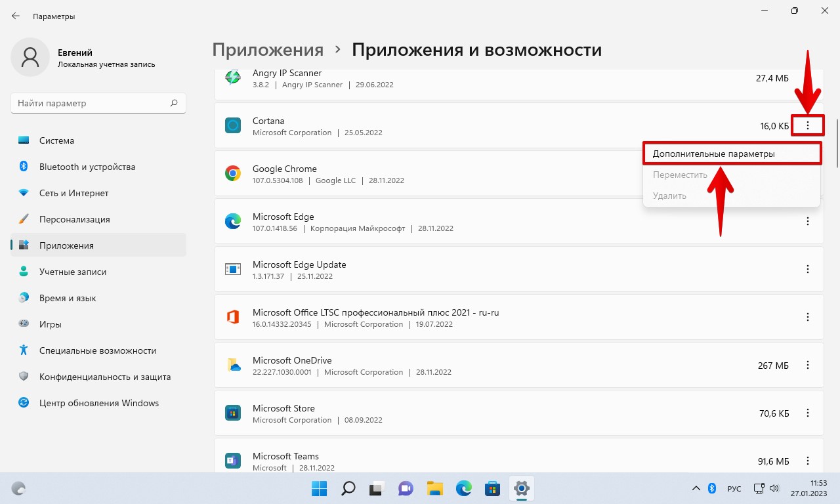Open Microsoft Store from taskbar
The width and height of the screenshot is (840, 504).
coord(492,488)
